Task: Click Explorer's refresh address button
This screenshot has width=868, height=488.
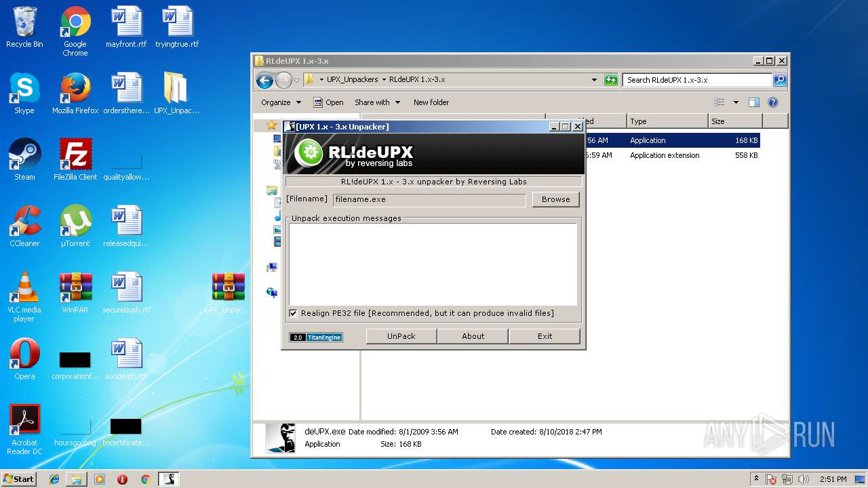Action: coord(611,80)
